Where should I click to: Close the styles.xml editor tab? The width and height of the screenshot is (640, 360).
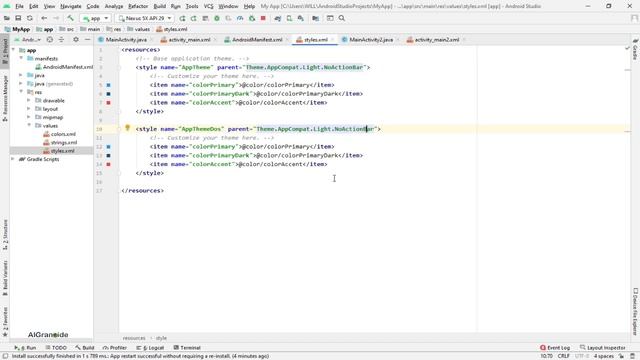point(333,40)
